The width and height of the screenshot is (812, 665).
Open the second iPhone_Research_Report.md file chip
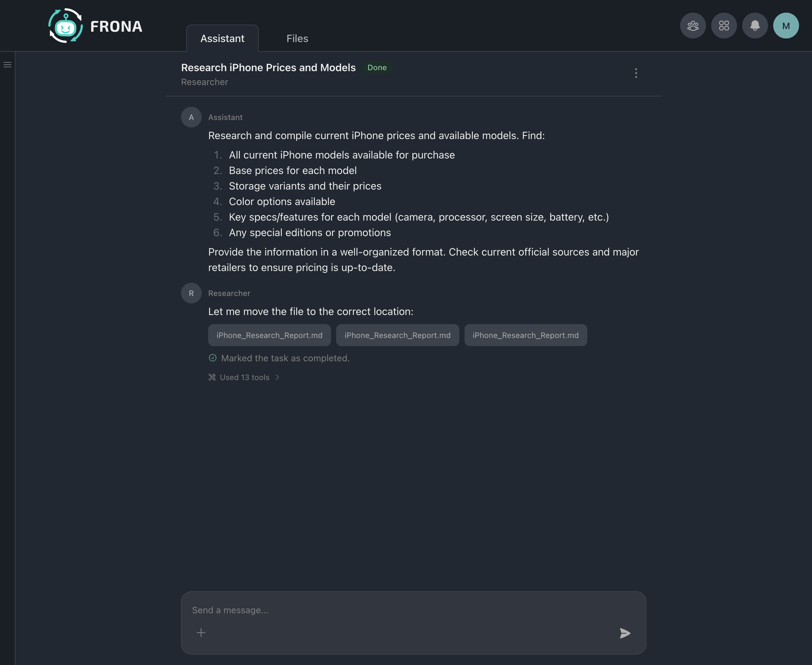pyautogui.click(x=397, y=335)
